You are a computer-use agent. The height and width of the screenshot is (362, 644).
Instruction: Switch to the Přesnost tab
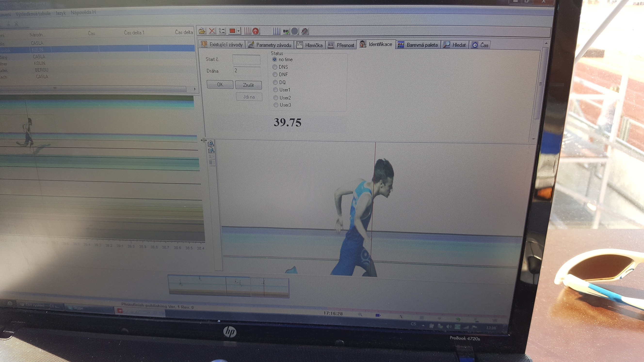point(341,45)
